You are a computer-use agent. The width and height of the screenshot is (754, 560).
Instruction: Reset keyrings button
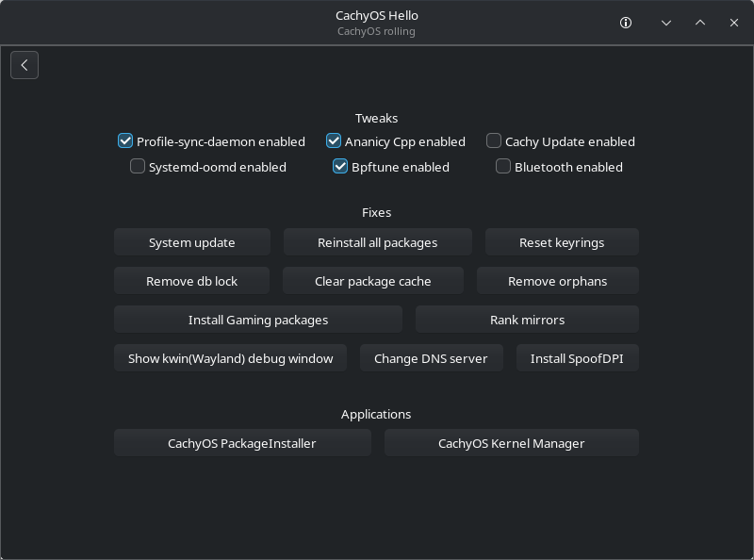coord(562,242)
